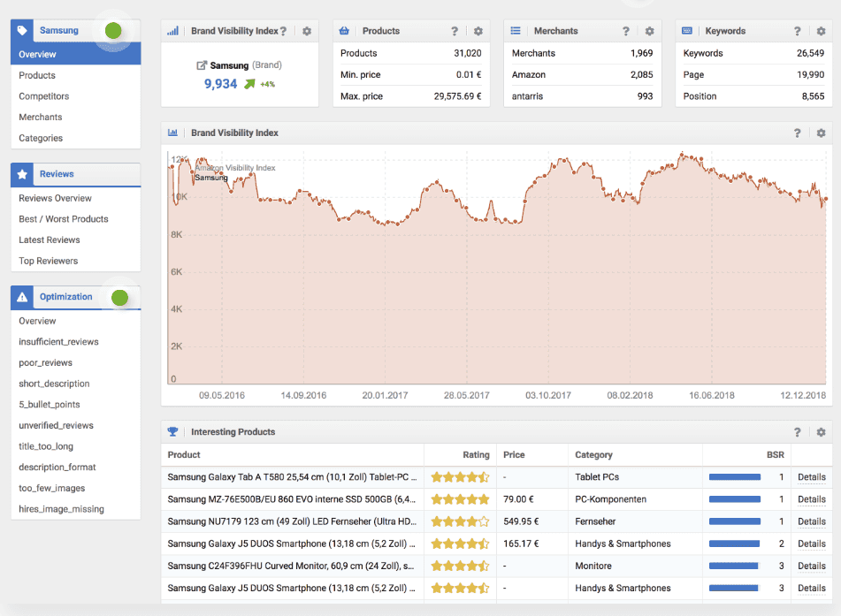841x616 pixels.
Task: Open Latest Reviews in sidebar
Action: click(50, 240)
